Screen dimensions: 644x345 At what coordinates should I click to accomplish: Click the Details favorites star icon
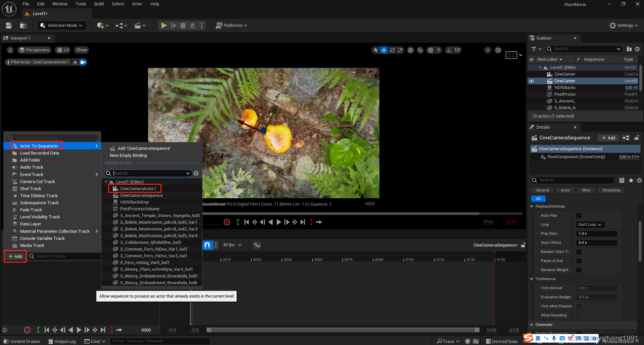click(631, 180)
